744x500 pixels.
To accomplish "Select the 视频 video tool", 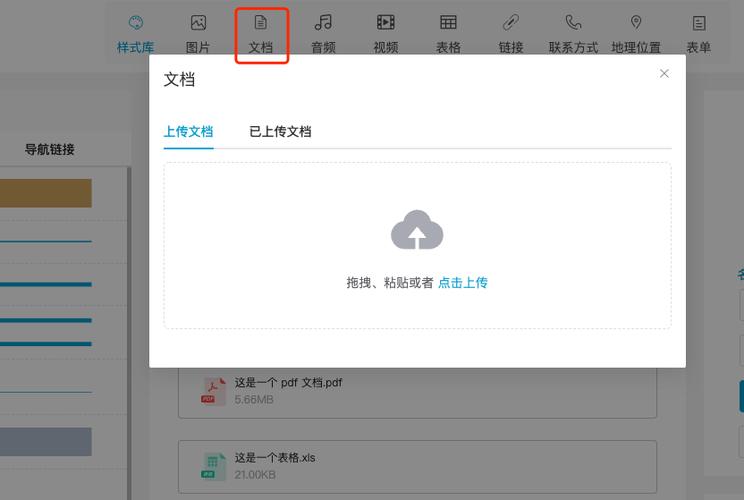I will pyautogui.click(x=386, y=34).
